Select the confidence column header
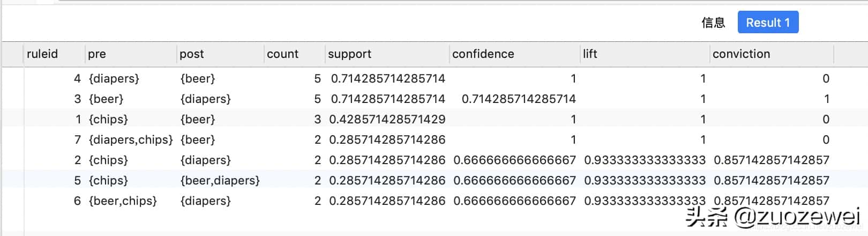 (483, 54)
